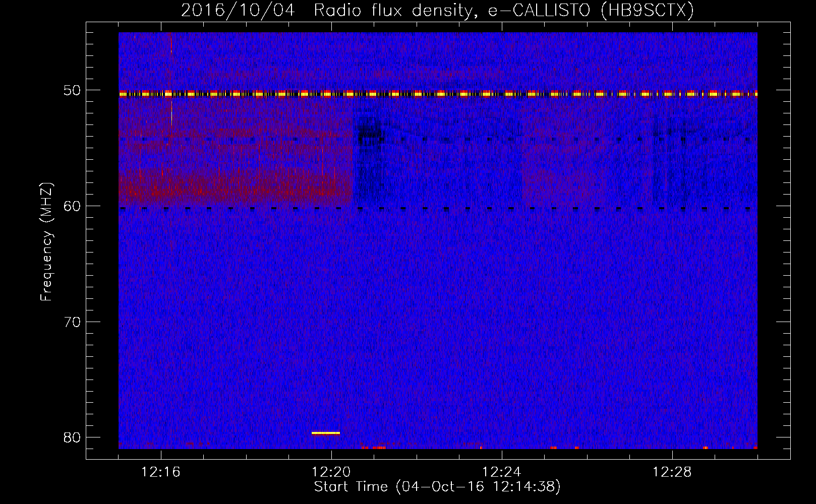816x504 pixels.
Task: Click the 50 frequency tick label
Action: click(x=72, y=90)
